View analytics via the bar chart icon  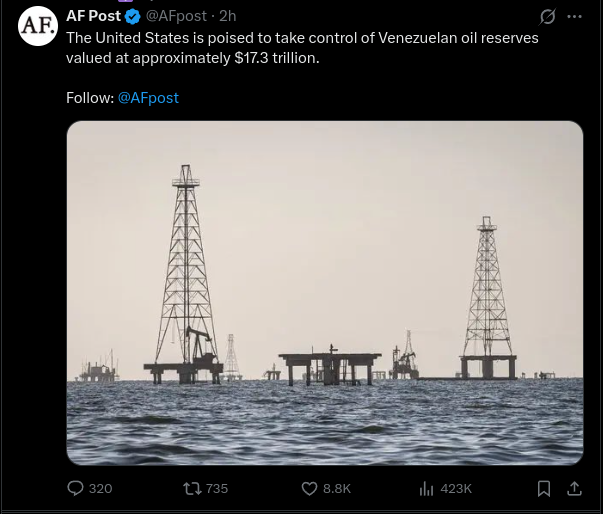pos(426,488)
